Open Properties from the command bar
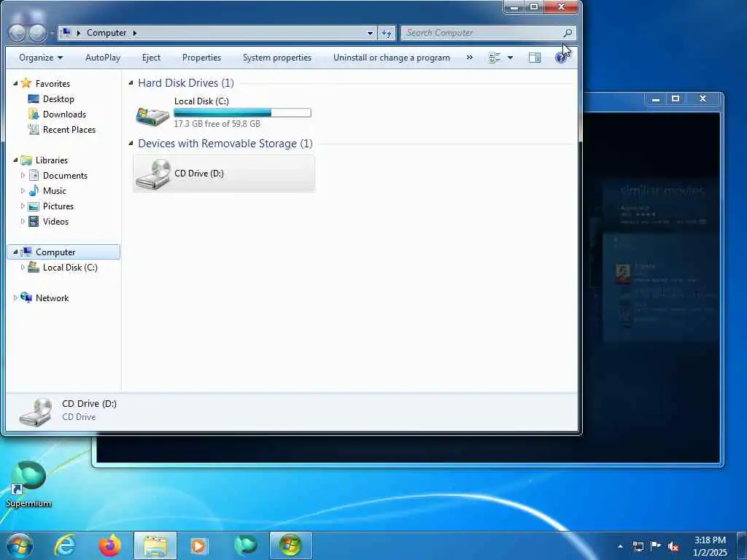747x560 pixels. [201, 58]
